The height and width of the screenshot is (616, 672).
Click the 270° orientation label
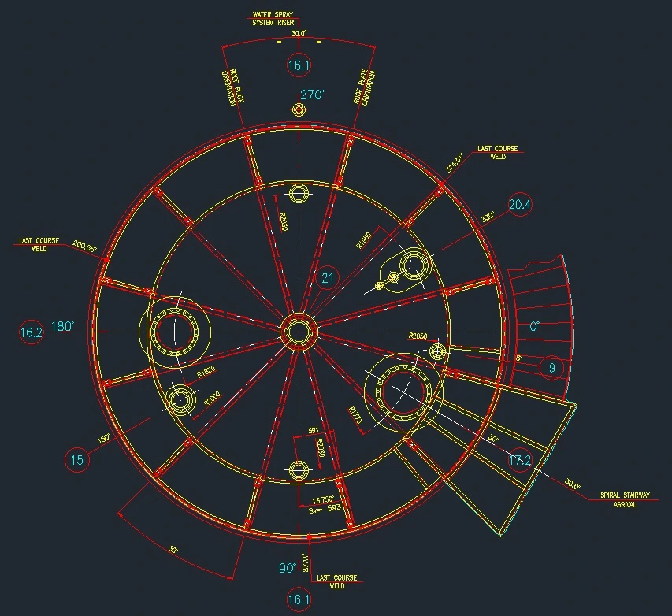coord(311,95)
